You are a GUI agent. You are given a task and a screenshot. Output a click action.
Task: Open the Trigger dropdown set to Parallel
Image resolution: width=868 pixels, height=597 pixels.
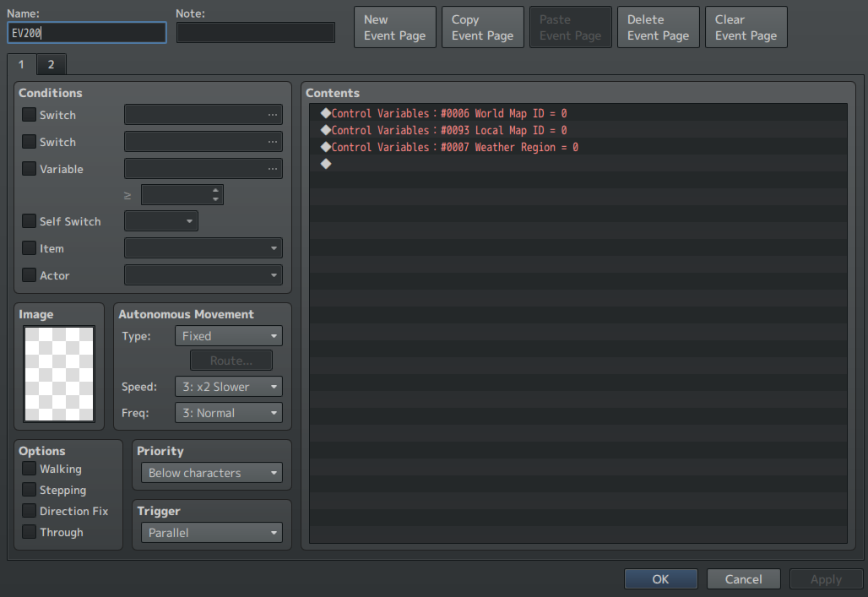coord(211,533)
